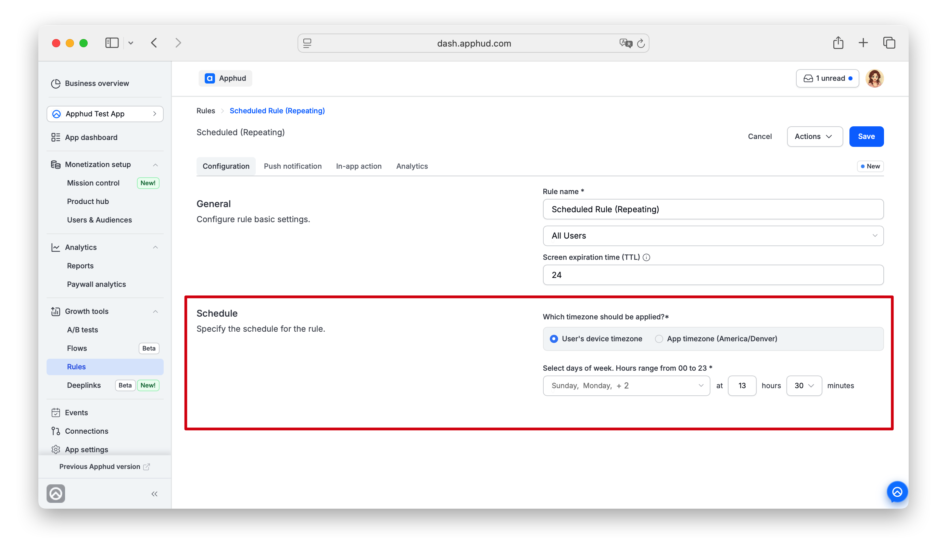Screen dimensions: 947x560
Task: Open the support chat bubble icon
Action: pos(897,491)
